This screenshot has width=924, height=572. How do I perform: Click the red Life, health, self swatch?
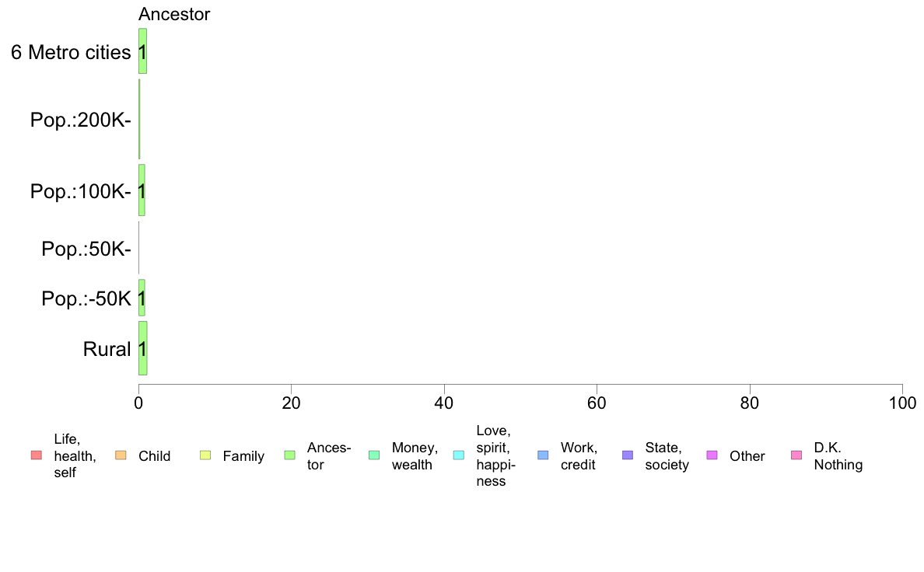(37, 455)
